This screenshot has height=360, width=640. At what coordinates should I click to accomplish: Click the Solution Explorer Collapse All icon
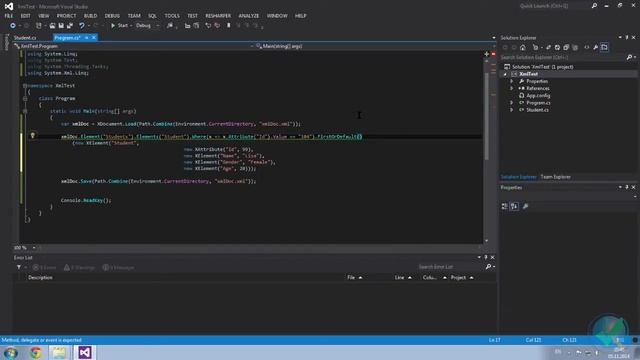[566, 48]
